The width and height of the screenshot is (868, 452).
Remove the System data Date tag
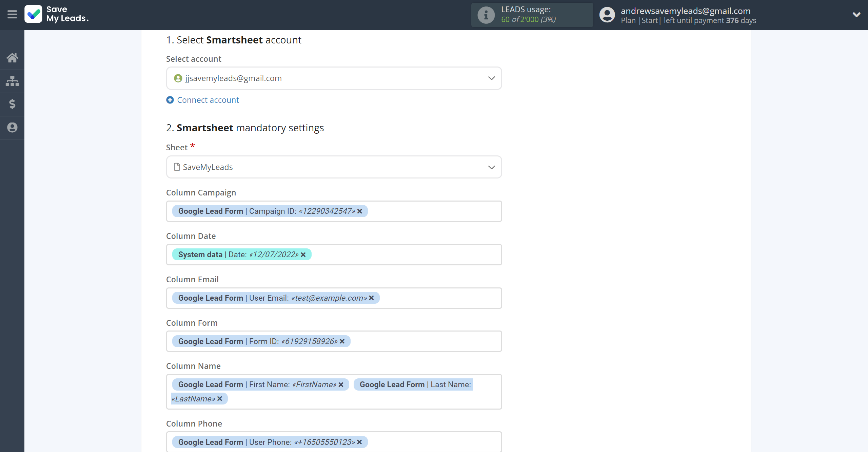(303, 255)
